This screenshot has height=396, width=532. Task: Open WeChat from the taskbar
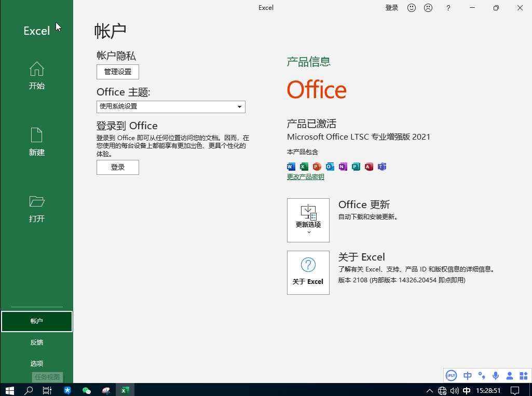[x=87, y=390]
